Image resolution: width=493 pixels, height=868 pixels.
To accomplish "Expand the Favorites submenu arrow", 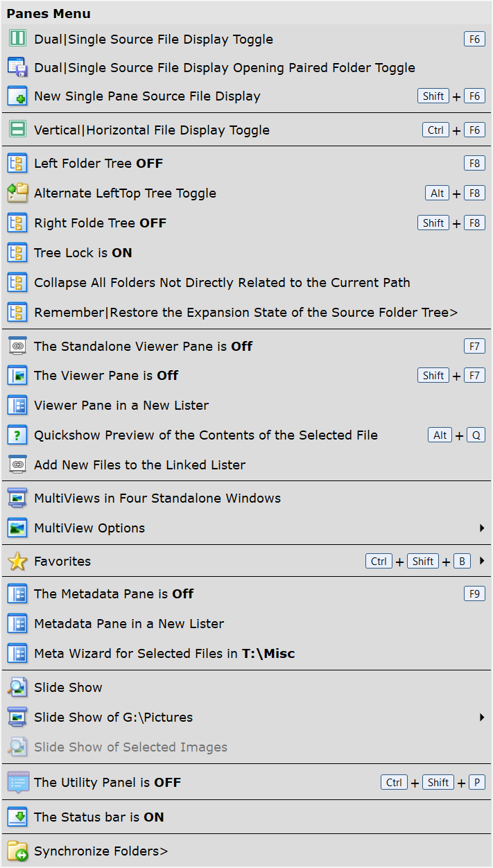I will (x=482, y=561).
